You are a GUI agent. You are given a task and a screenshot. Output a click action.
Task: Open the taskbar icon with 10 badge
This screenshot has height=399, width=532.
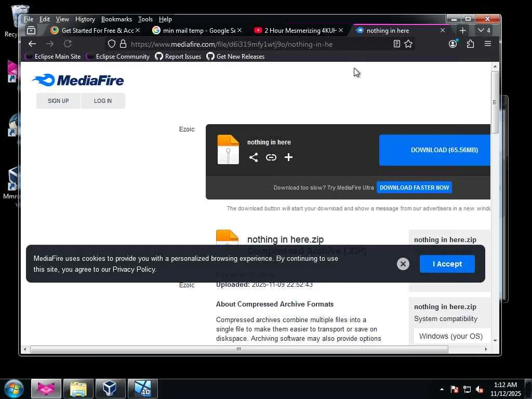point(142,389)
